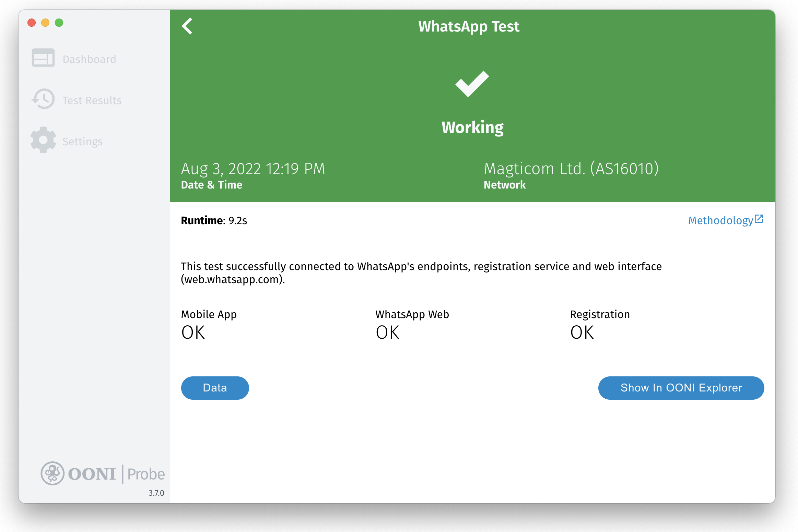Open the Methodology link
Screen dimensions: 798x532
720,220
